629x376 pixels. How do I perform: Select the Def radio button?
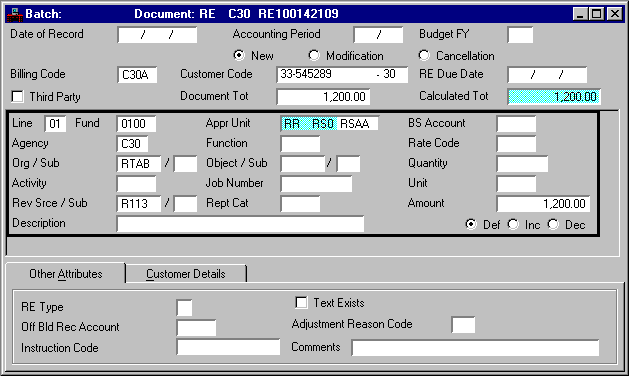(x=471, y=224)
